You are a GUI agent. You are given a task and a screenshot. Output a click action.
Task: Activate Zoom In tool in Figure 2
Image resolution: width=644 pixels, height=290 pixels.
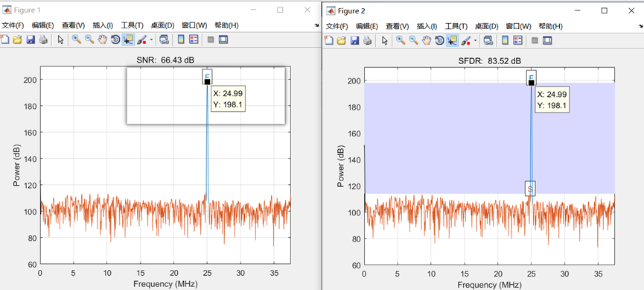coord(401,40)
